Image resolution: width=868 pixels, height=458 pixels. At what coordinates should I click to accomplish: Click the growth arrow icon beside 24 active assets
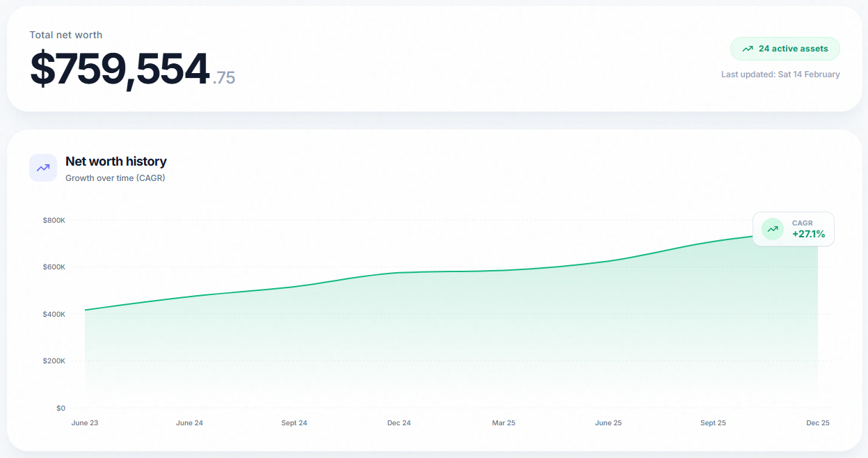747,49
